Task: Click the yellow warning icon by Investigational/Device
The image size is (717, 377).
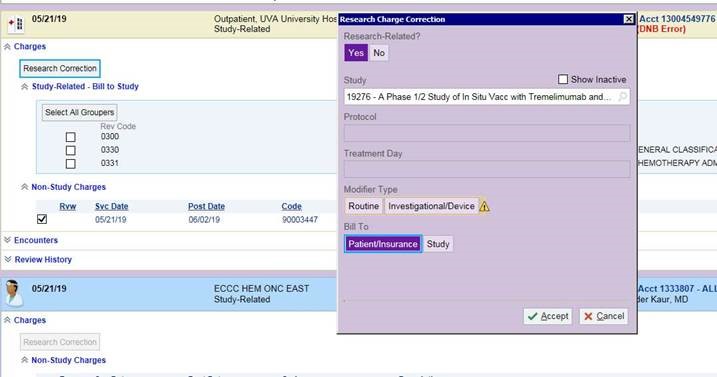Action: pos(484,206)
